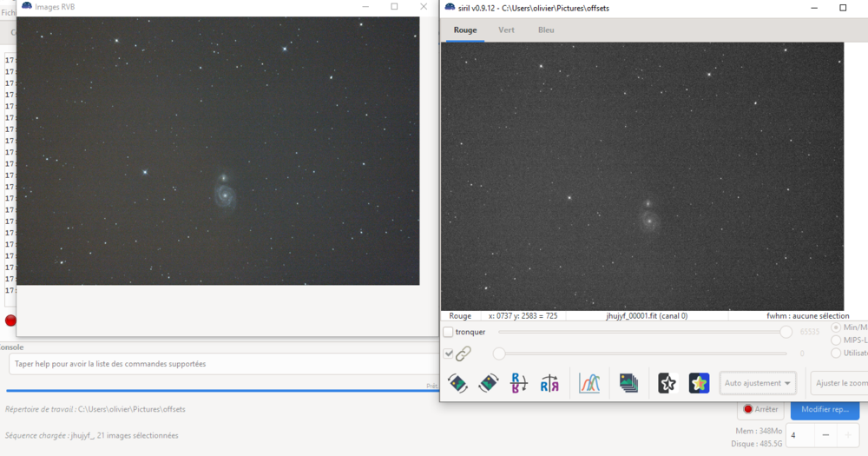
Task: Click the console command input field
Action: pyautogui.click(x=224, y=364)
